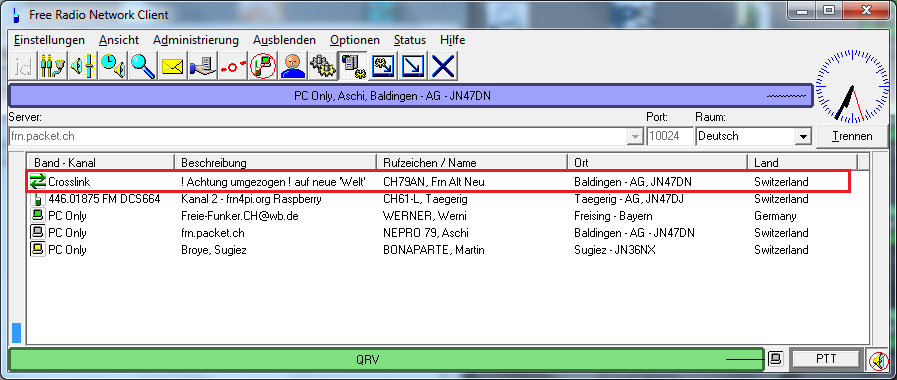Open the Einstellungen menu
Viewport: 897px width, 380px height.
pyautogui.click(x=49, y=40)
